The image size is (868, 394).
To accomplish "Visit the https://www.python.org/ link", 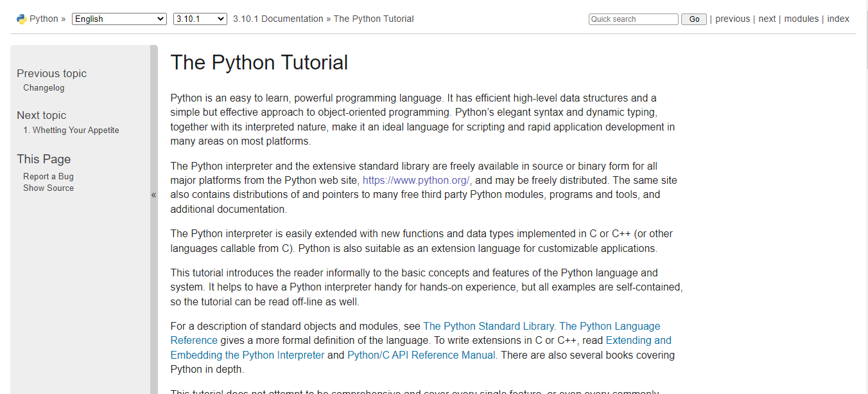I will (x=415, y=180).
